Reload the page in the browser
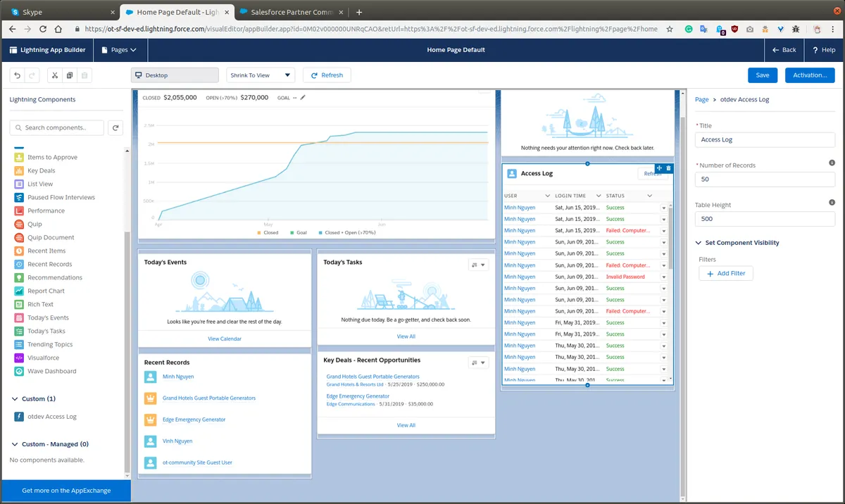Image resolution: width=845 pixels, height=504 pixels. [43, 29]
